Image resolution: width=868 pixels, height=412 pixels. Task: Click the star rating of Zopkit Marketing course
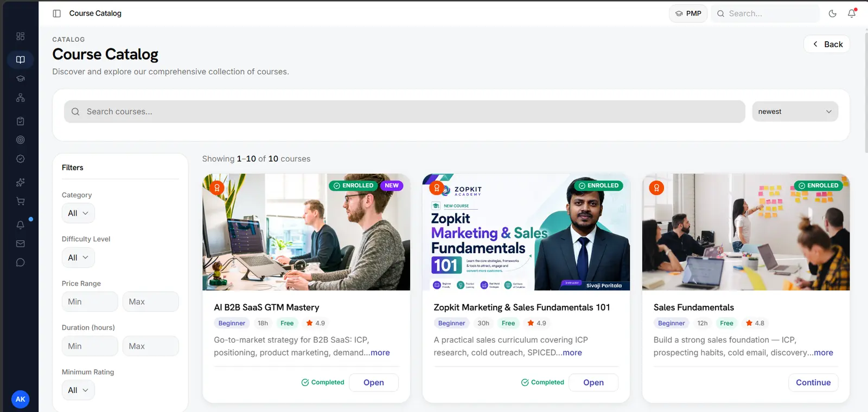point(537,323)
